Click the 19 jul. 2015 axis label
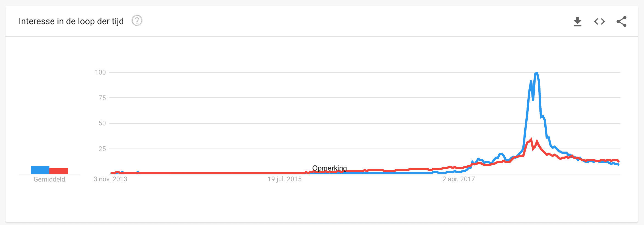Screen dimensions: 644x225 (285, 179)
